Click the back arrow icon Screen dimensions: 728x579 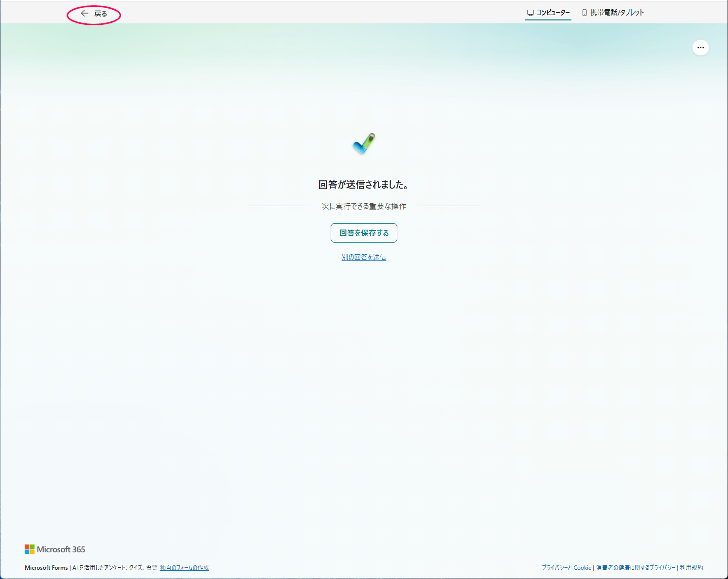tap(85, 14)
